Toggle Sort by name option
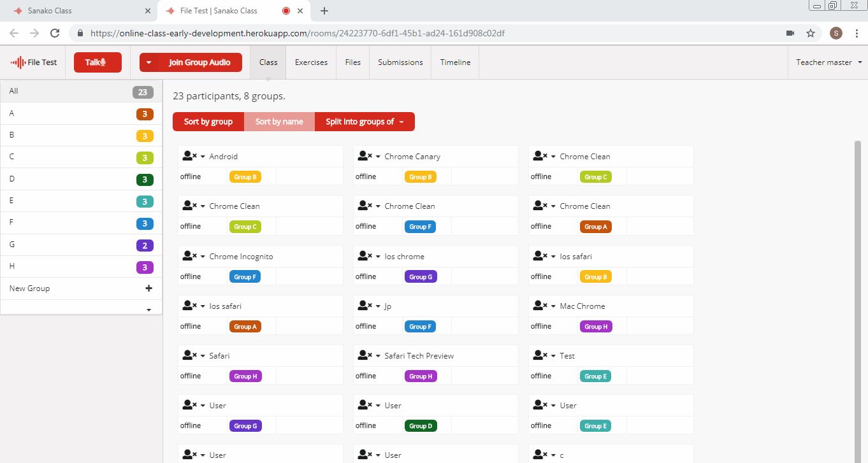This screenshot has width=868, height=463. click(x=279, y=122)
